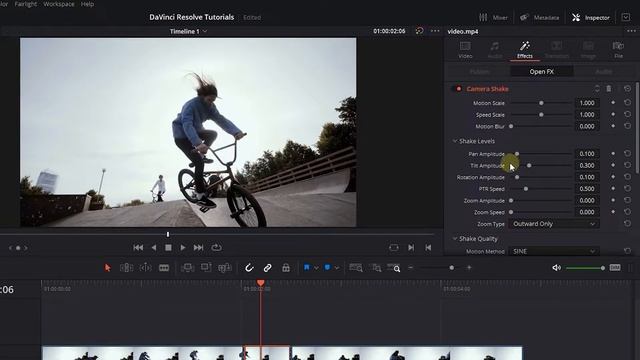Reset the Motion Scale parameter

pyautogui.click(x=627, y=103)
